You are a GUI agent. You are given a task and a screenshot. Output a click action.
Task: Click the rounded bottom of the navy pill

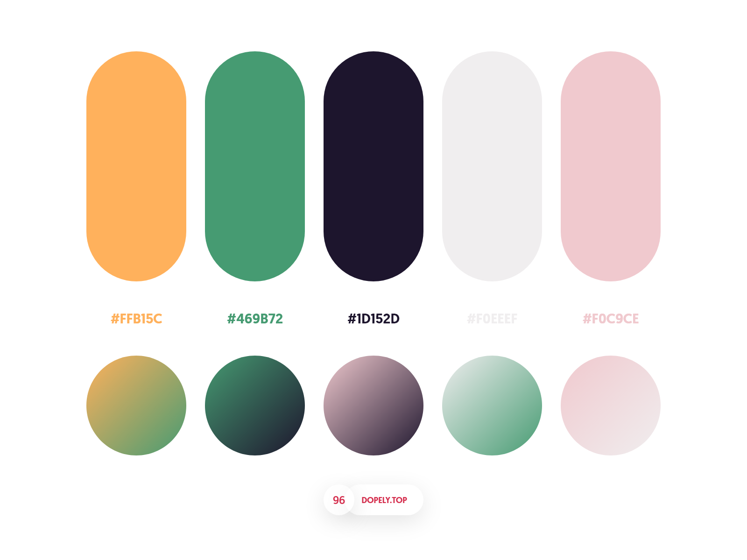click(x=373, y=257)
